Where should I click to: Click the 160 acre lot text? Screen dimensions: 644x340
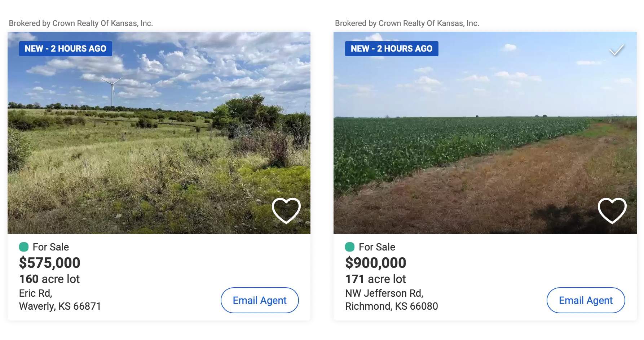[x=49, y=279]
